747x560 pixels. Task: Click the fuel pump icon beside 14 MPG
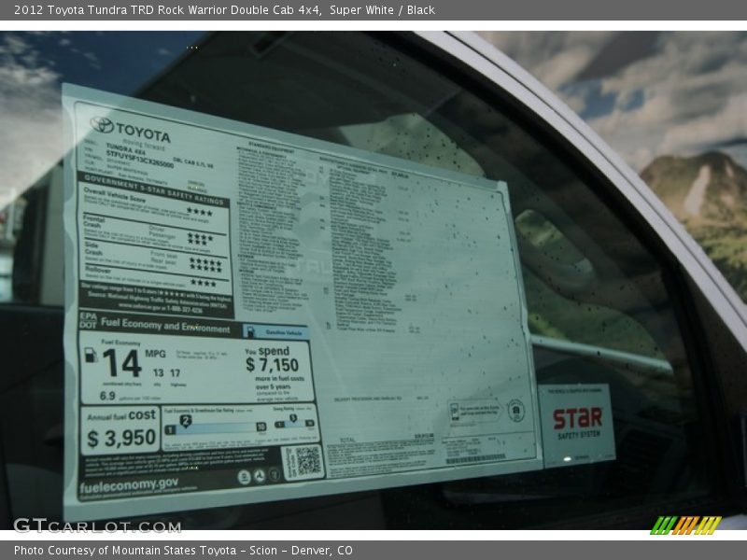coord(91,355)
